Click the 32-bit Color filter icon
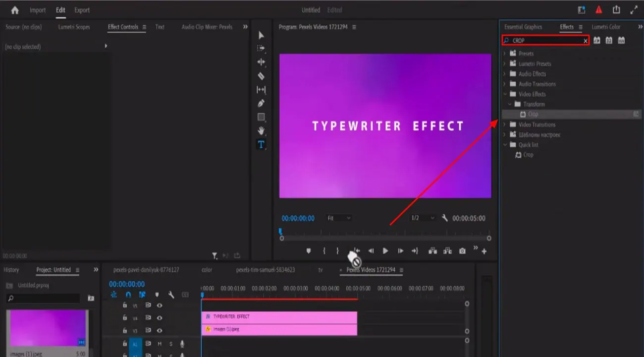This screenshot has width=644, height=357. tap(609, 40)
